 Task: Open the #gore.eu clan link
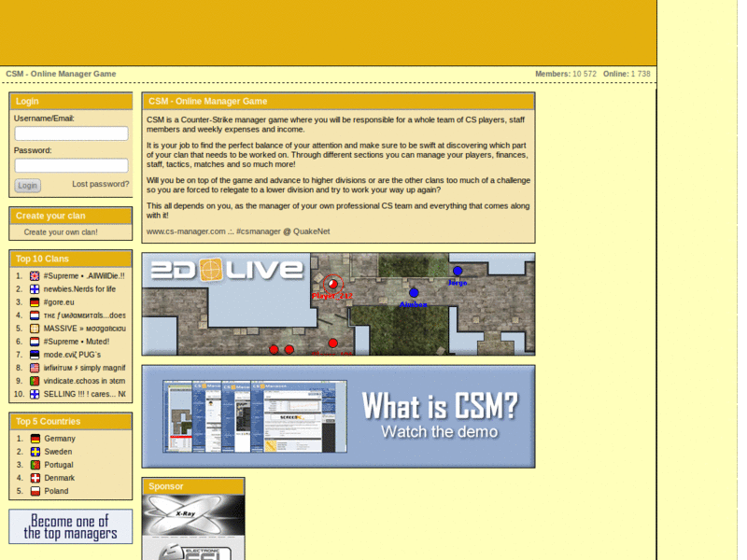pyautogui.click(x=59, y=301)
